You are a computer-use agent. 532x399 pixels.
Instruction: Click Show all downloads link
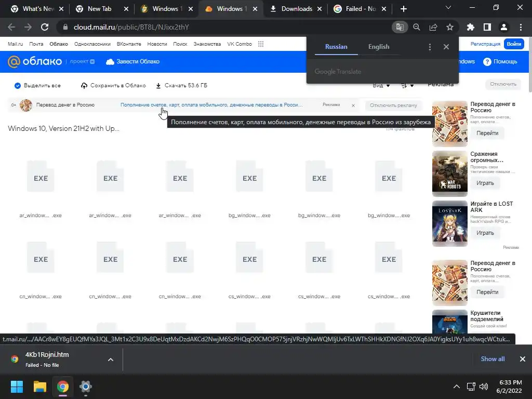[493, 359]
